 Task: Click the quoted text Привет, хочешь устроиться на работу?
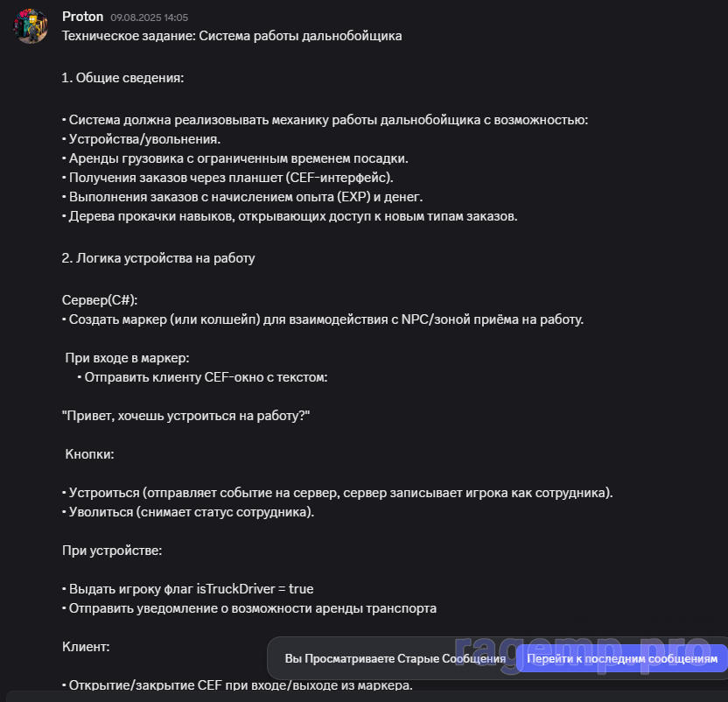[x=185, y=416]
